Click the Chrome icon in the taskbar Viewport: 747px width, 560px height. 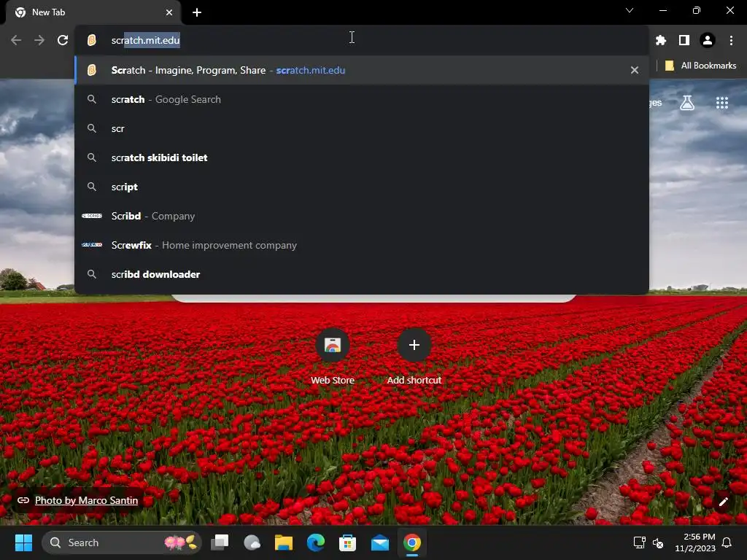tap(412, 542)
